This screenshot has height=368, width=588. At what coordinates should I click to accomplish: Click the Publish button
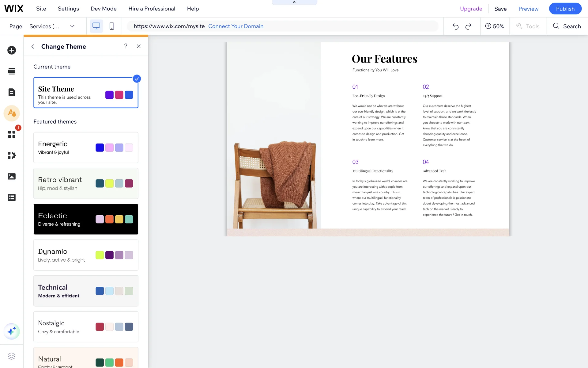point(565,9)
